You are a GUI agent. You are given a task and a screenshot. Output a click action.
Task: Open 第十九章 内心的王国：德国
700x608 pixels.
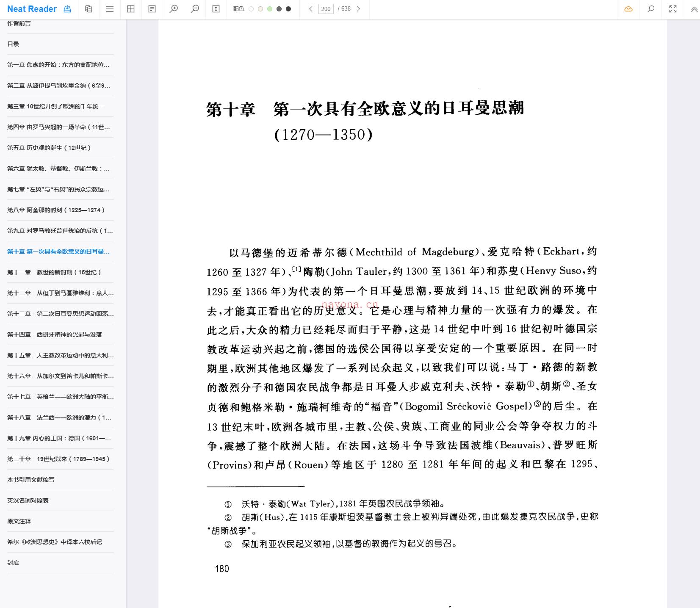tap(60, 438)
